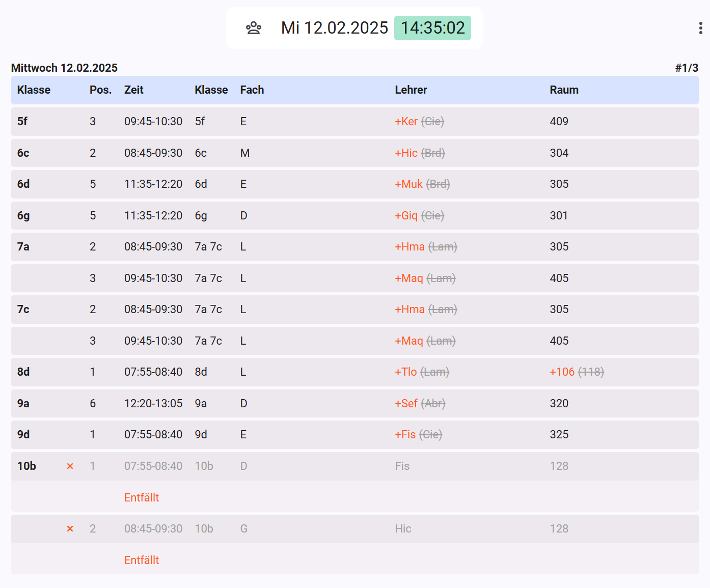This screenshot has height=588, width=710.
Task: Click red X icon in 10b row
Action: [x=70, y=466]
